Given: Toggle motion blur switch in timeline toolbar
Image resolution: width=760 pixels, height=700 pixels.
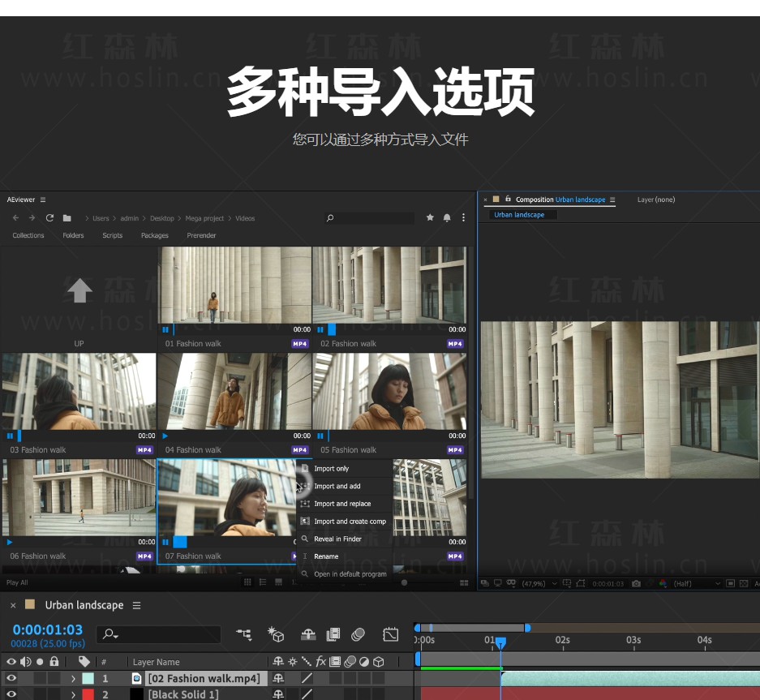Looking at the screenshot, I should point(358,634).
